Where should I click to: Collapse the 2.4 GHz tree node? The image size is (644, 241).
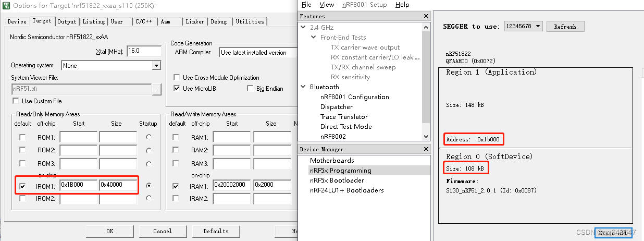click(303, 27)
